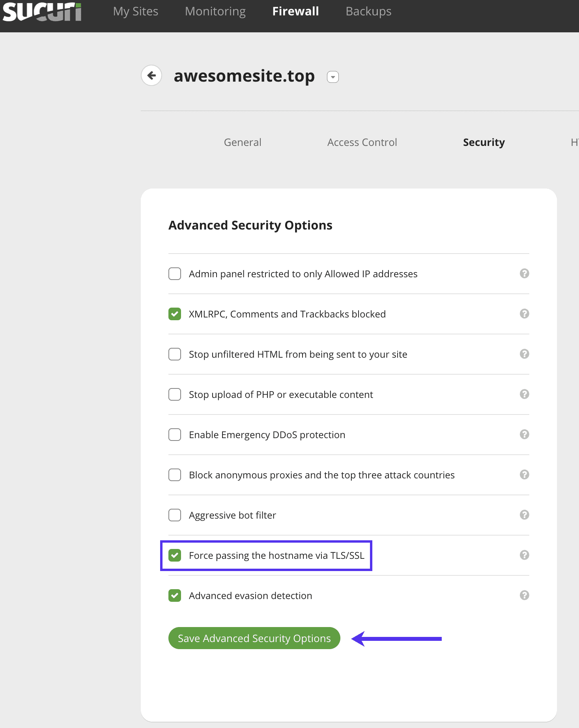Open help for Aggressive bot filter option
This screenshot has width=579, height=728.
pos(524,515)
